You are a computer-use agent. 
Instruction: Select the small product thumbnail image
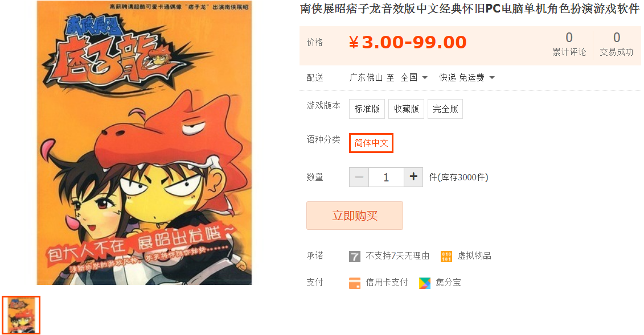21,315
